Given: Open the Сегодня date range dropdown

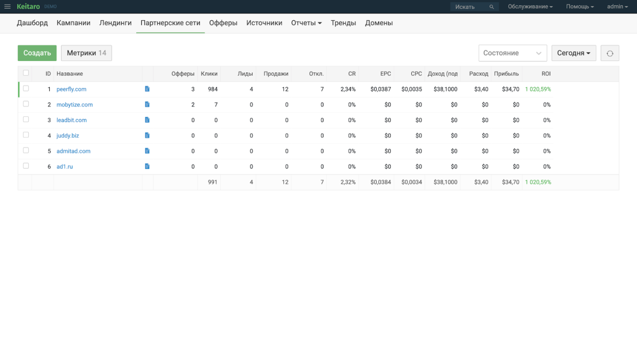Looking at the screenshot, I should point(573,53).
